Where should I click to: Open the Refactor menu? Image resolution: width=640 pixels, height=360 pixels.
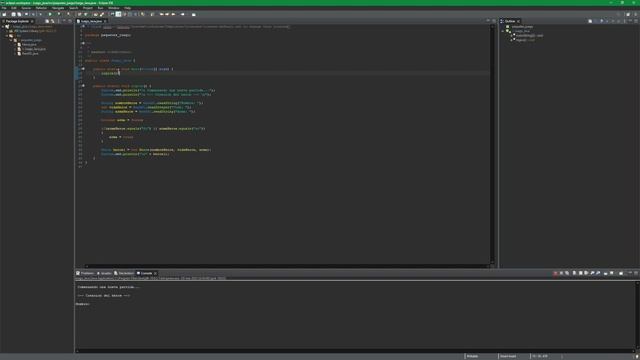pos(41,8)
